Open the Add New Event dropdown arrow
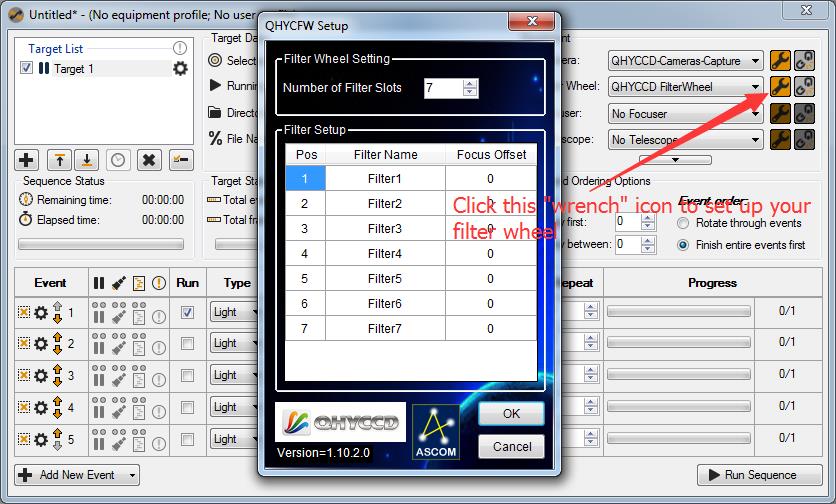This screenshot has height=504, width=836. click(132, 475)
